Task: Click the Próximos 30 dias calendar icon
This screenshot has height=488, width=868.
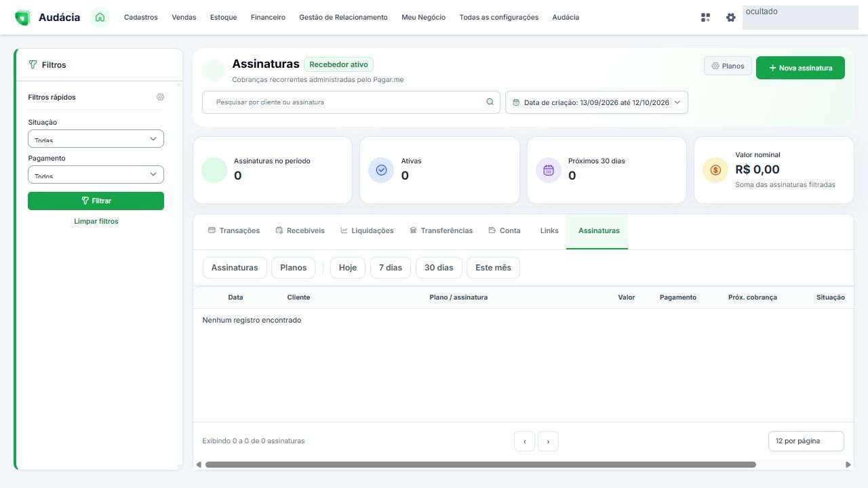Action: tap(549, 170)
